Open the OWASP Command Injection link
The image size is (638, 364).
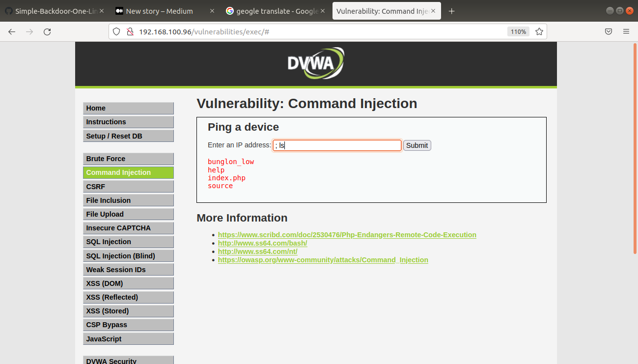(323, 260)
